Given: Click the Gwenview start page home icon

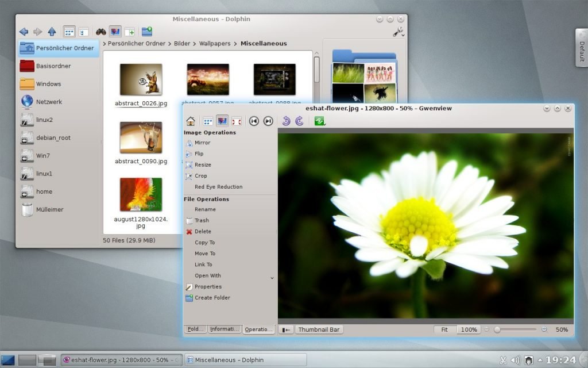Looking at the screenshot, I should pyautogui.click(x=191, y=121).
